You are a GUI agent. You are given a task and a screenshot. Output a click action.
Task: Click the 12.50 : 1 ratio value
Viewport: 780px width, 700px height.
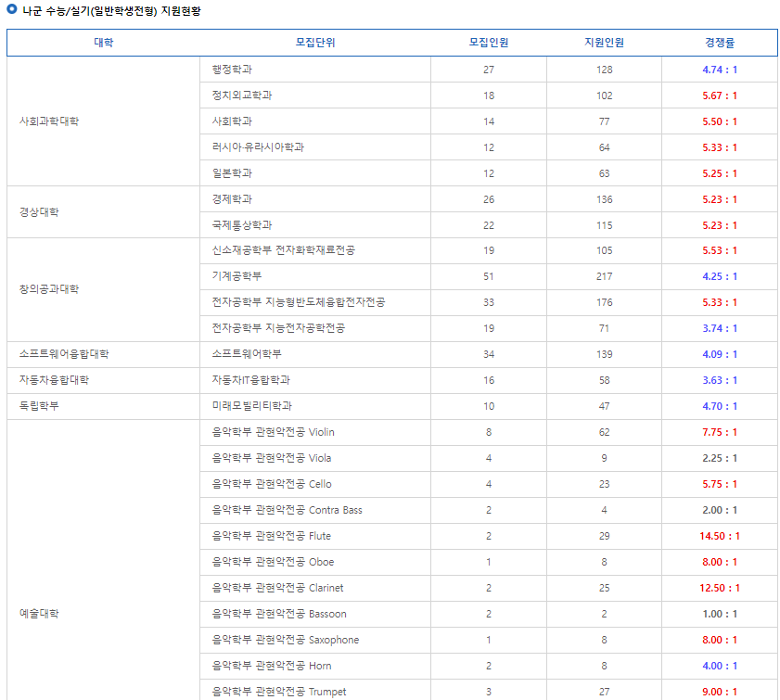[x=720, y=588]
